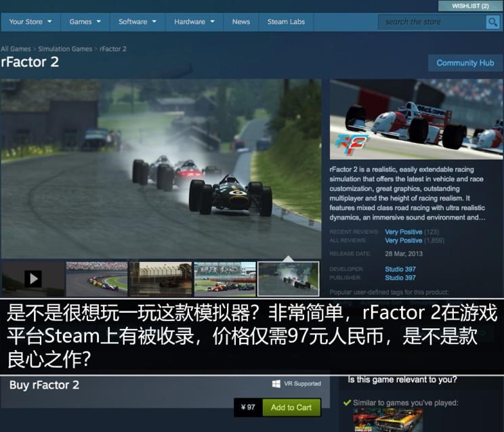The height and width of the screenshot is (432, 504).
Task: Click the rFactor 2 breadcrumb
Action: pos(113,49)
